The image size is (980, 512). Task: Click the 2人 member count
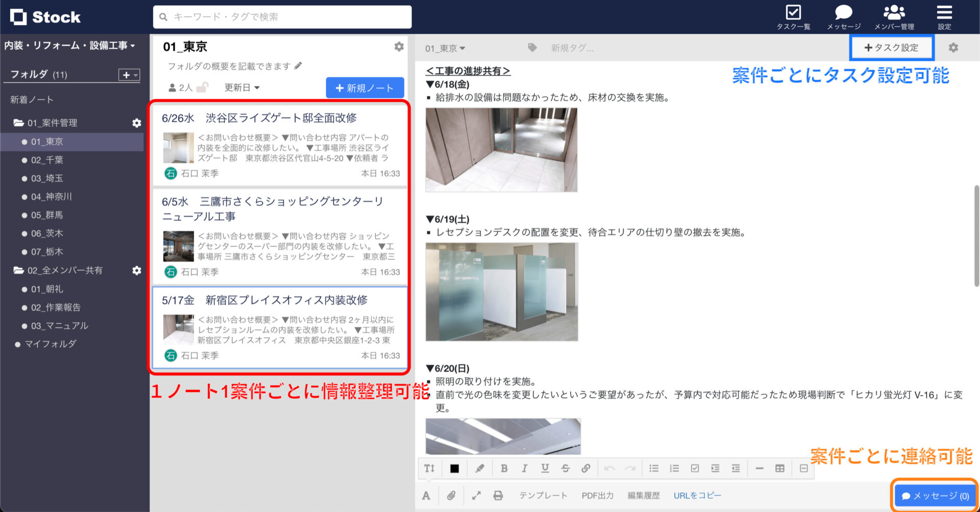[180, 88]
